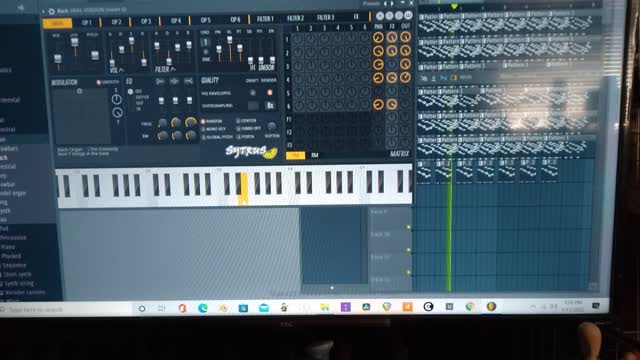Viewport: 640px width, 360px height.
Task: Click the third EQ FREQ knob
Action: pyautogui.click(x=191, y=122)
